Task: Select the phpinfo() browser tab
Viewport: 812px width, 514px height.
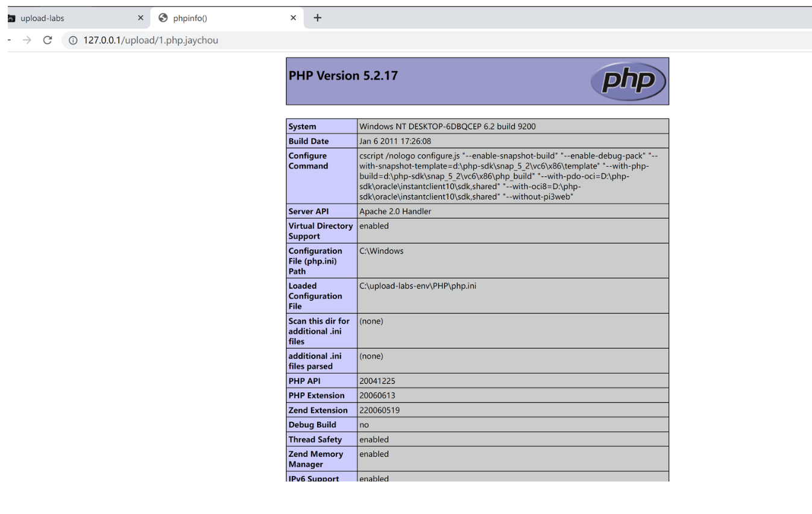Action: pyautogui.click(x=227, y=18)
